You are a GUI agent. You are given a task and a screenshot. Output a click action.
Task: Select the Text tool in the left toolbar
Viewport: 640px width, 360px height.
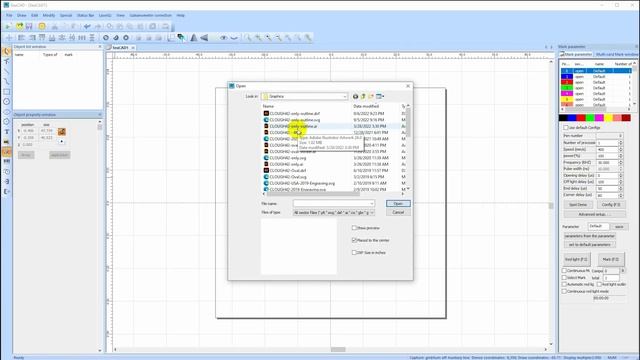[7, 132]
